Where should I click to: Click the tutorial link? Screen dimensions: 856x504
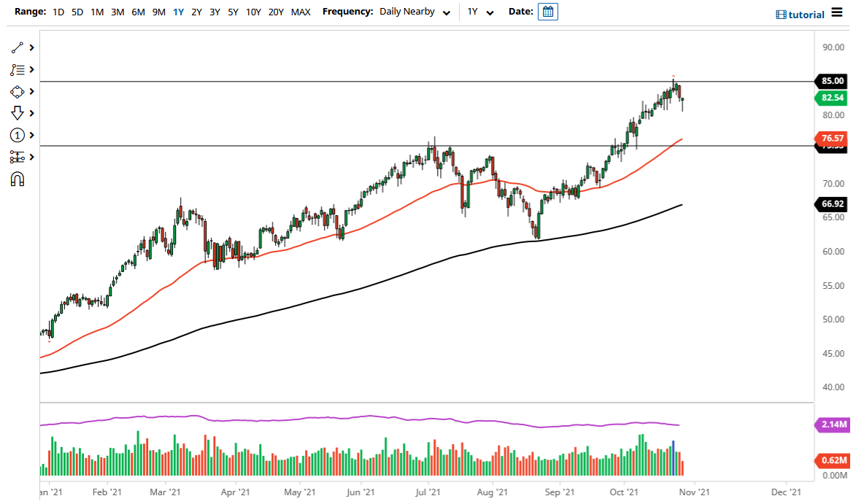click(x=808, y=14)
